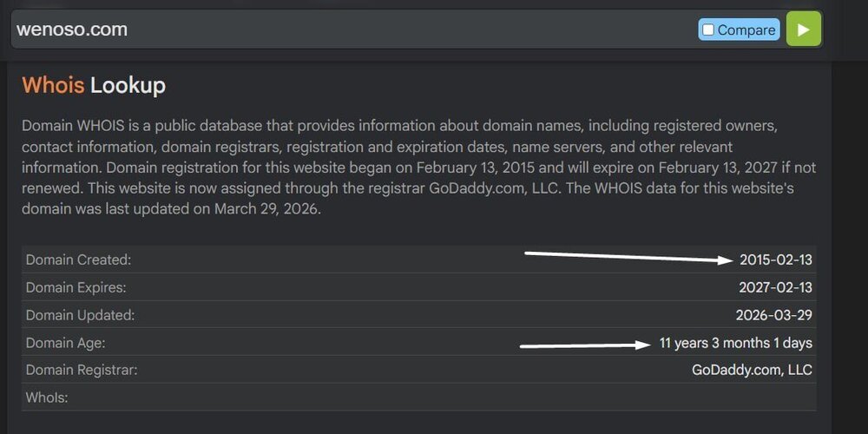Screen dimensions: 868x434
Task: Click the 11 years 3 months age value
Action: pyautogui.click(x=736, y=343)
